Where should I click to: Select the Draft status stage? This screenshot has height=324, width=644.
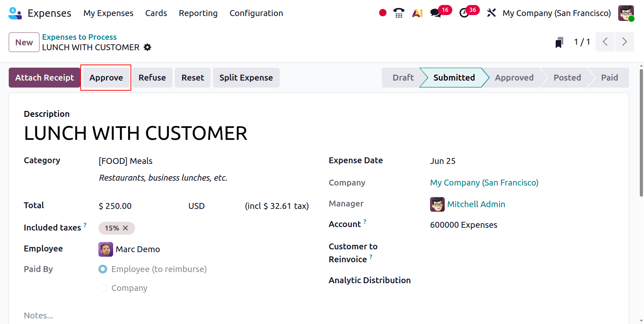[x=403, y=77]
